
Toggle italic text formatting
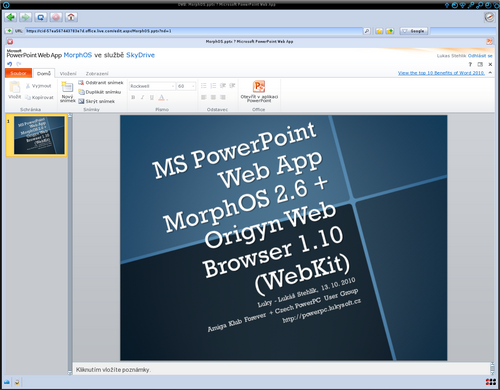click(142, 97)
